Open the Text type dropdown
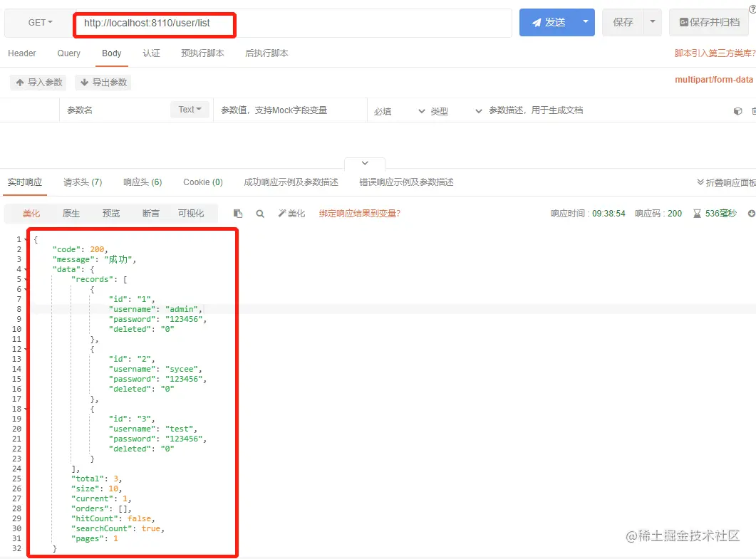Image resolution: width=756 pixels, height=559 pixels. [190, 110]
